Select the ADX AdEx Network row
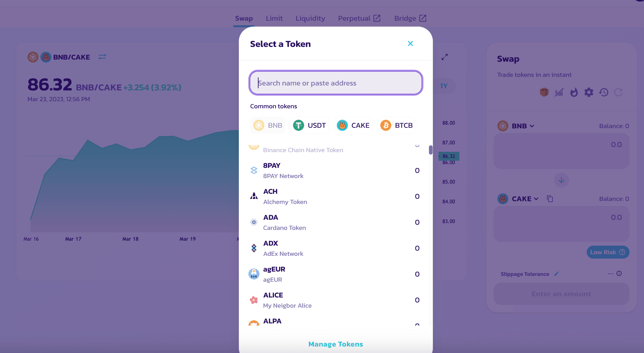This screenshot has width=644, height=353. 334,248
